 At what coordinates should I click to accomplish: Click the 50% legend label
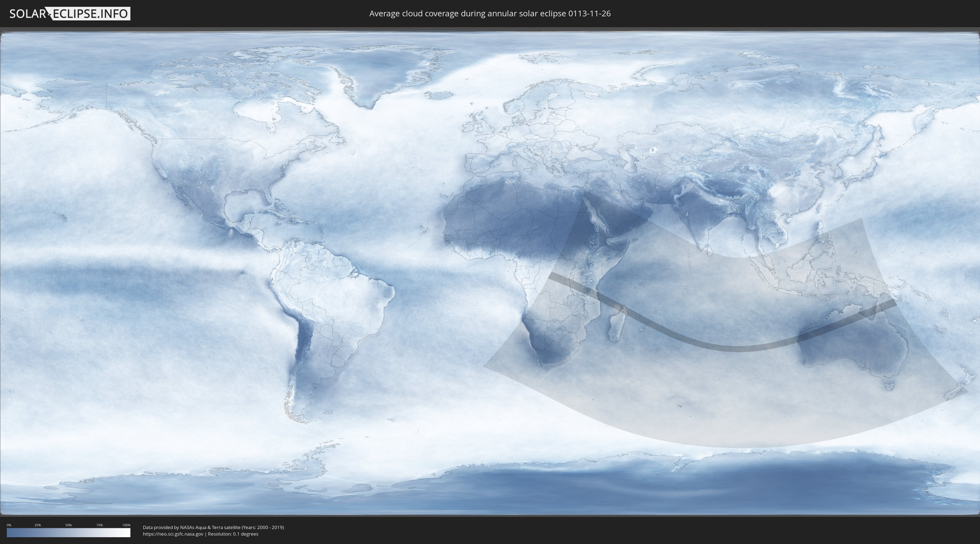69,525
